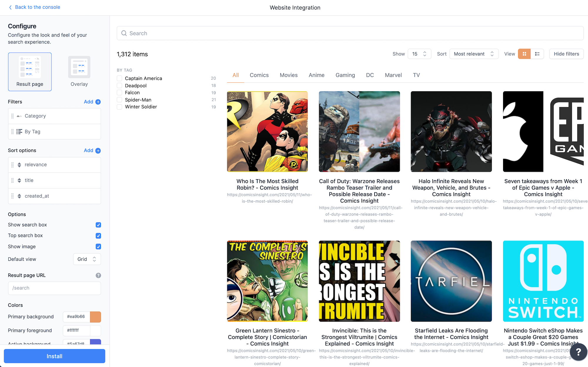The image size is (588, 367).
Task: Click the drag handle of title sort option
Action: [x=12, y=180]
